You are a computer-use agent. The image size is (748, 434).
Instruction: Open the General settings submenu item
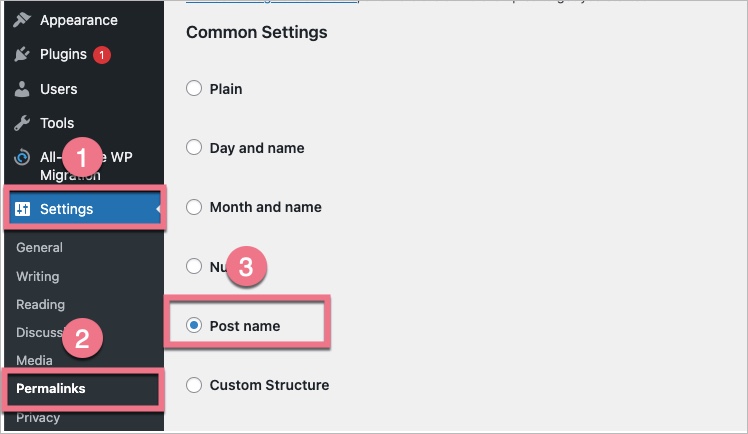coord(39,248)
